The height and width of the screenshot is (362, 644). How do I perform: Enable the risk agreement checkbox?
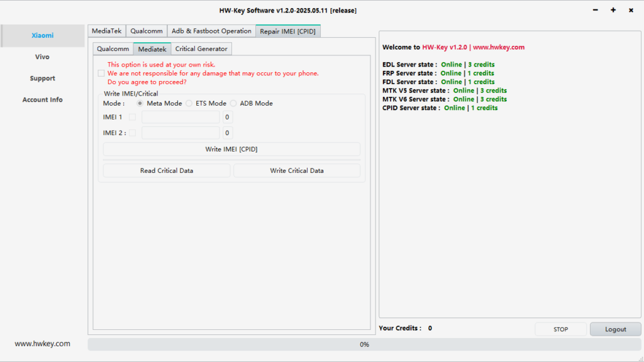pyautogui.click(x=101, y=73)
